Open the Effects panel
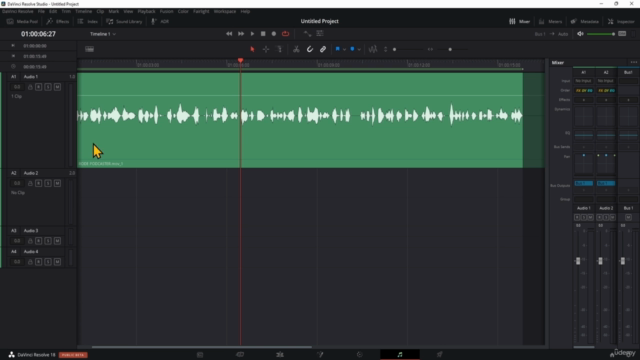This screenshot has height=360, width=640. coord(58,22)
